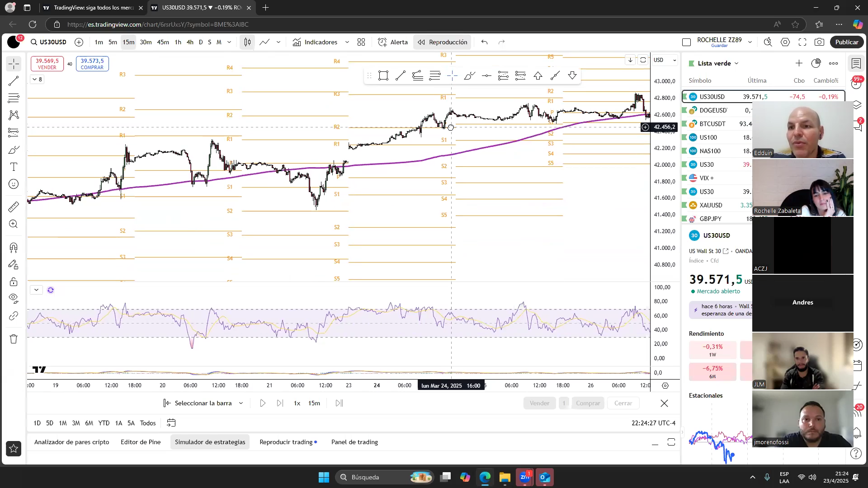Open candlestick chart type selector
Viewport: 868px width, 488px height.
point(247,42)
